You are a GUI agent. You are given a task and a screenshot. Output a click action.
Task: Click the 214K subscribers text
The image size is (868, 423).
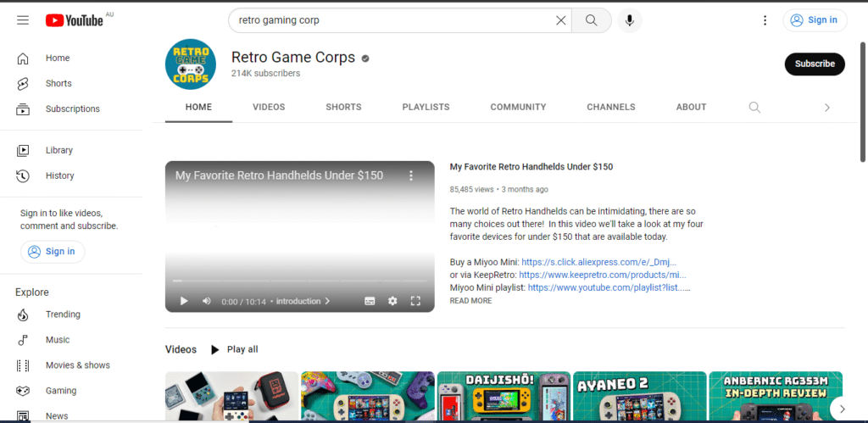point(265,73)
